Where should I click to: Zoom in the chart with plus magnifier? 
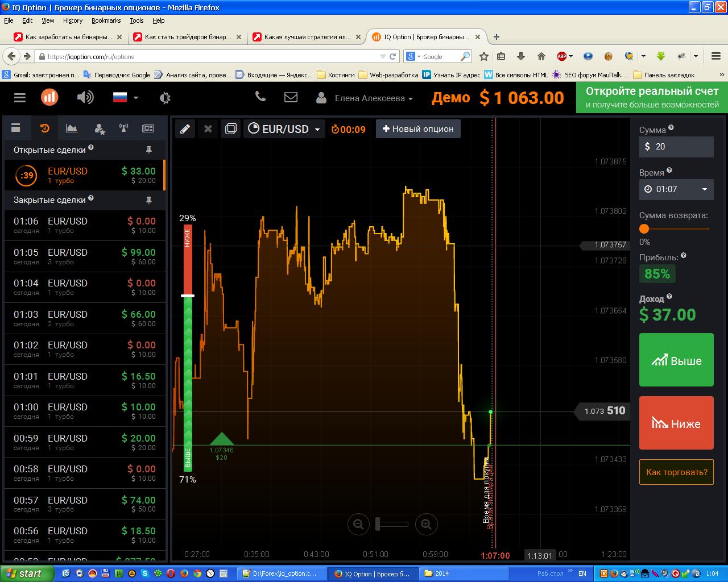(x=426, y=524)
